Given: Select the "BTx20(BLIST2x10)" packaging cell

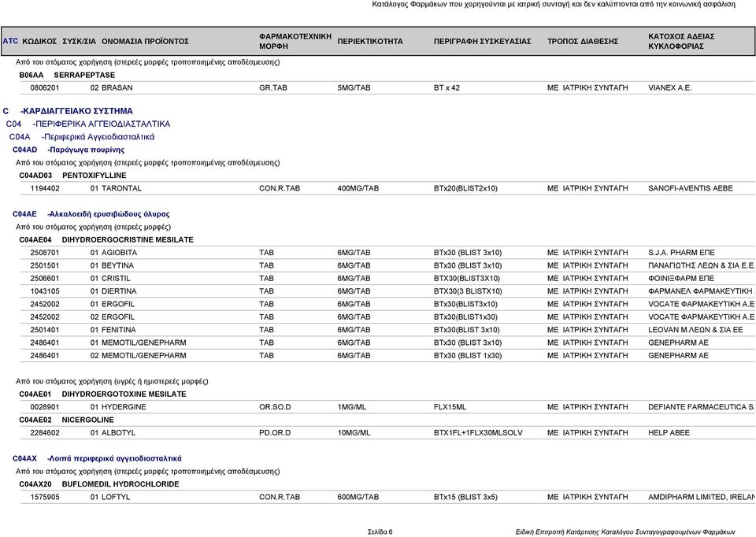Looking at the screenshot, I should point(465,188).
